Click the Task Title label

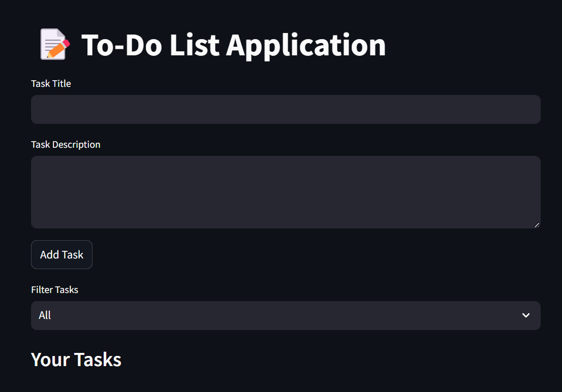[51, 84]
